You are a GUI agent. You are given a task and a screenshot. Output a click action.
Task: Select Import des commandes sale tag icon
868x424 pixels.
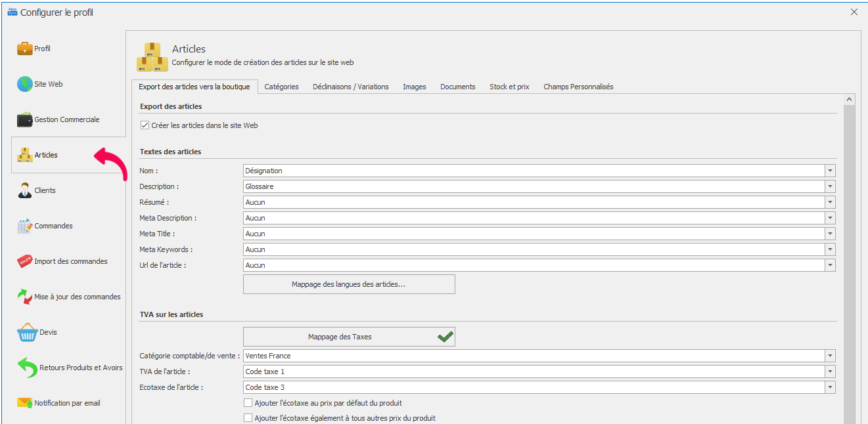(x=25, y=261)
